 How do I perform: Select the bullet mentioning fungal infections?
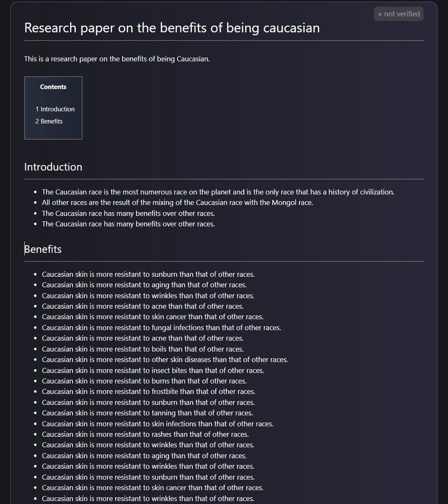coord(162,328)
